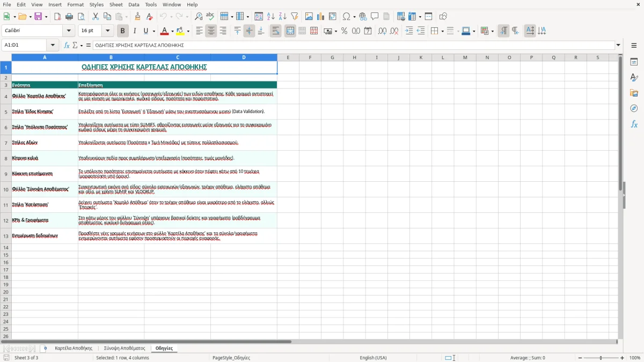Open the font size dropdown
The width and height of the screenshot is (644, 362).
[x=108, y=31]
